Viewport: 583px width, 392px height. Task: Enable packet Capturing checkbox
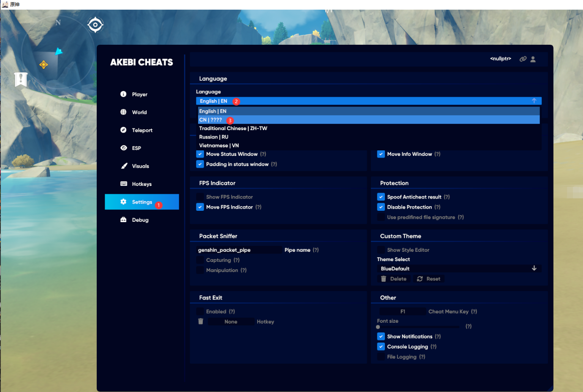200,260
